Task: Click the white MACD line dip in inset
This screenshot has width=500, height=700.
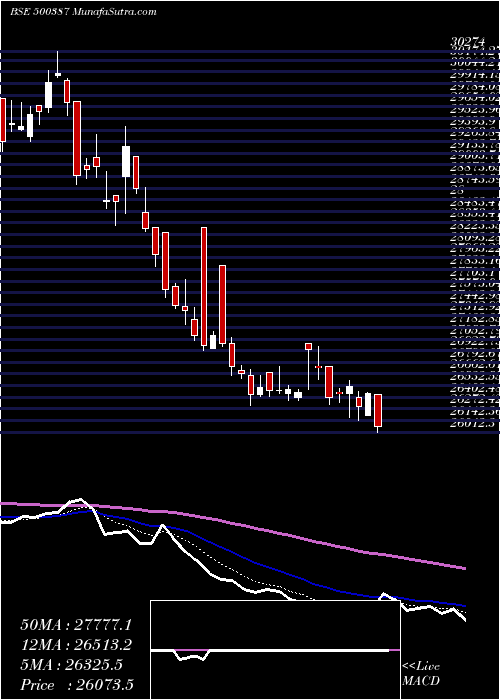Action: (x=192, y=657)
